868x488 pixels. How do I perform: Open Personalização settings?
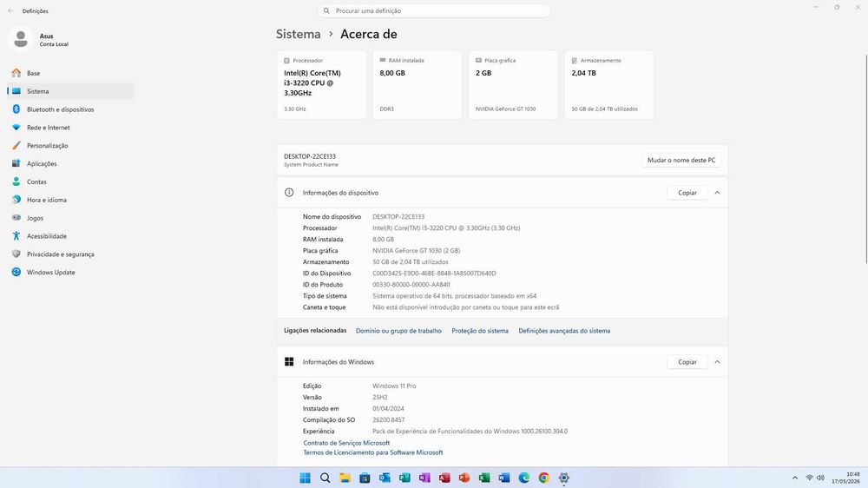[x=70, y=146]
